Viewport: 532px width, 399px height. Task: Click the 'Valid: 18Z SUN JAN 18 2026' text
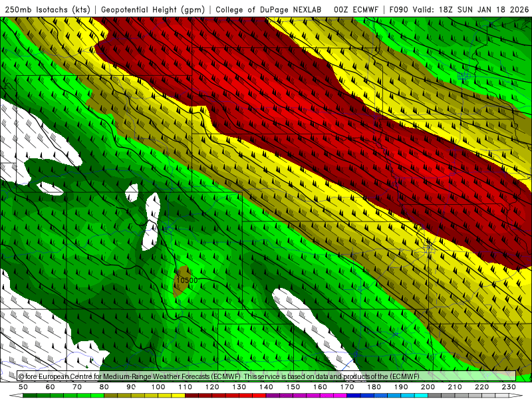(x=471, y=10)
